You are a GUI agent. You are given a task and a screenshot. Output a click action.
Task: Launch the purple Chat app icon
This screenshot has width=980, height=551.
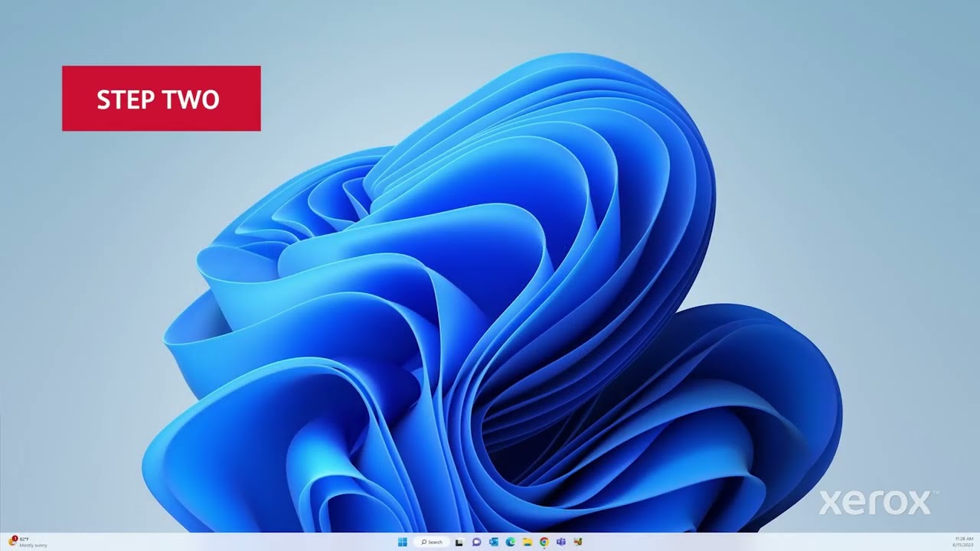476,542
